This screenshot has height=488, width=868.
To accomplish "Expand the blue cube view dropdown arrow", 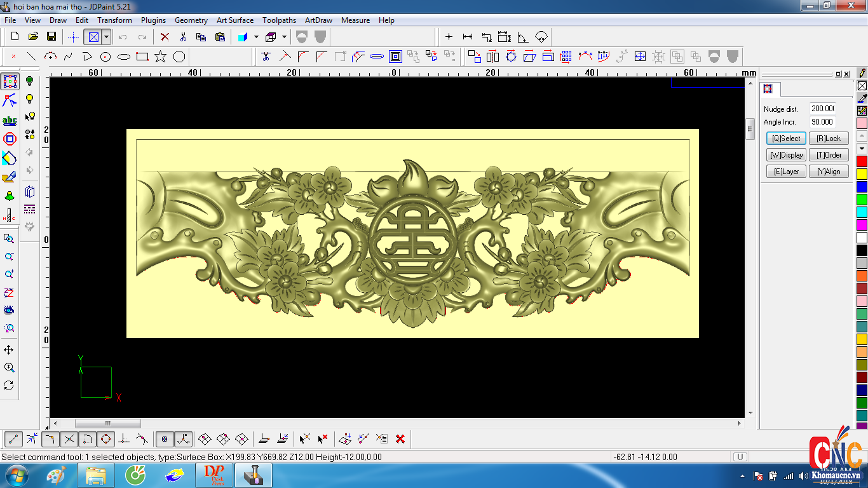I will (256, 37).
